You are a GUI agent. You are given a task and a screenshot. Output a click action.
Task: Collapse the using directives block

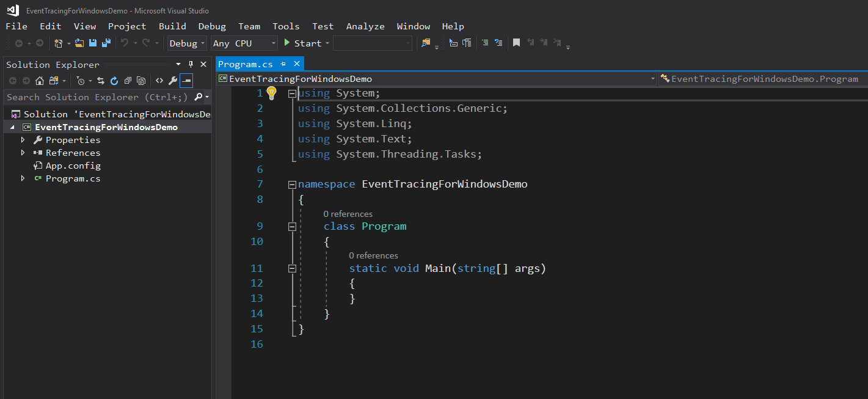pyautogui.click(x=292, y=93)
